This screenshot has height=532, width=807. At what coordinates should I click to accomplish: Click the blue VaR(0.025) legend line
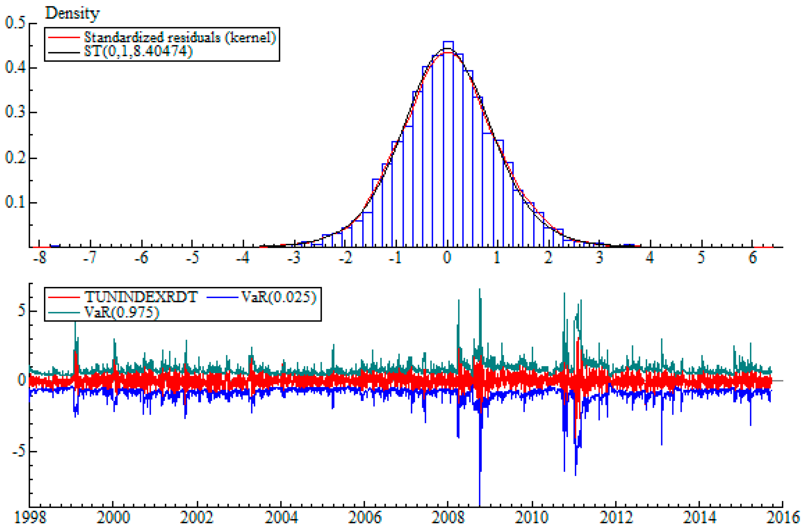coord(222,298)
